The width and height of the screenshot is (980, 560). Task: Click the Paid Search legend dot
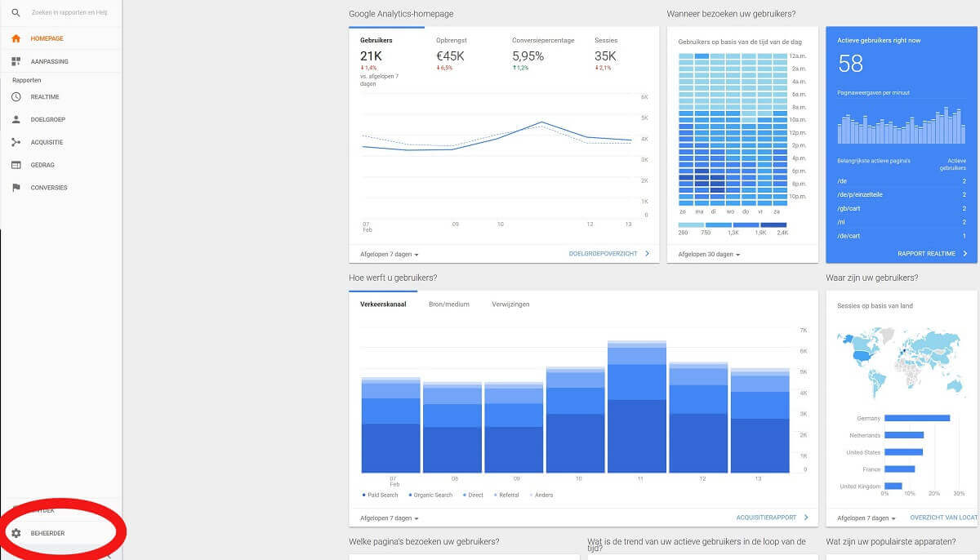(363, 495)
